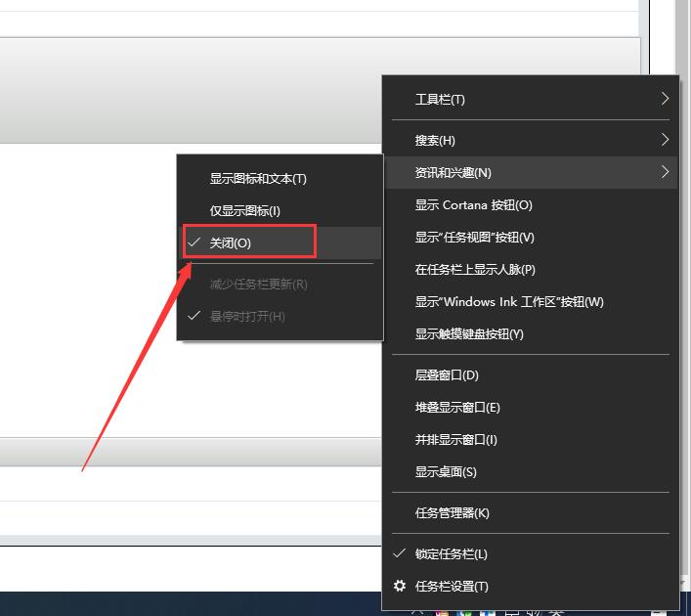Viewport: 691px width, 616px height.
Task: Select 堆叠显示窗口(E) from the menu
Action: 456,408
